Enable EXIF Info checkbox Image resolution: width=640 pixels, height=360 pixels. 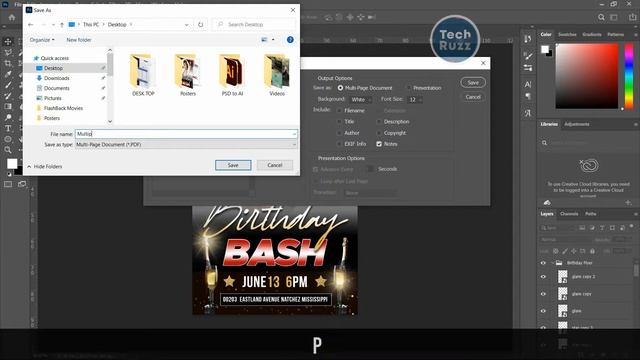coord(339,144)
